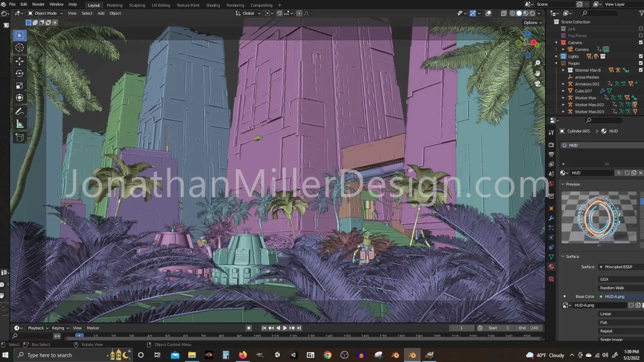Screen dimensions: 644x362
Task: Select the 3D Cursor tool
Action: click(19, 48)
